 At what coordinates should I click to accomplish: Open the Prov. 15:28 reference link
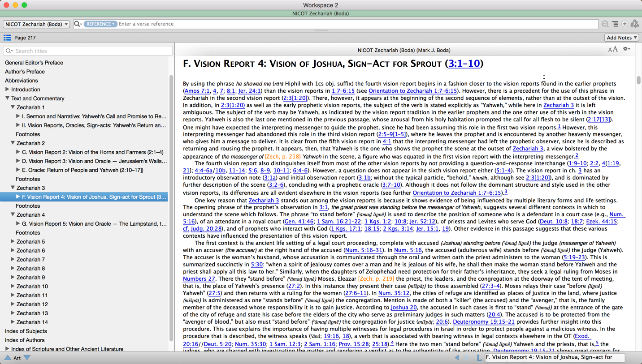pos(353,344)
